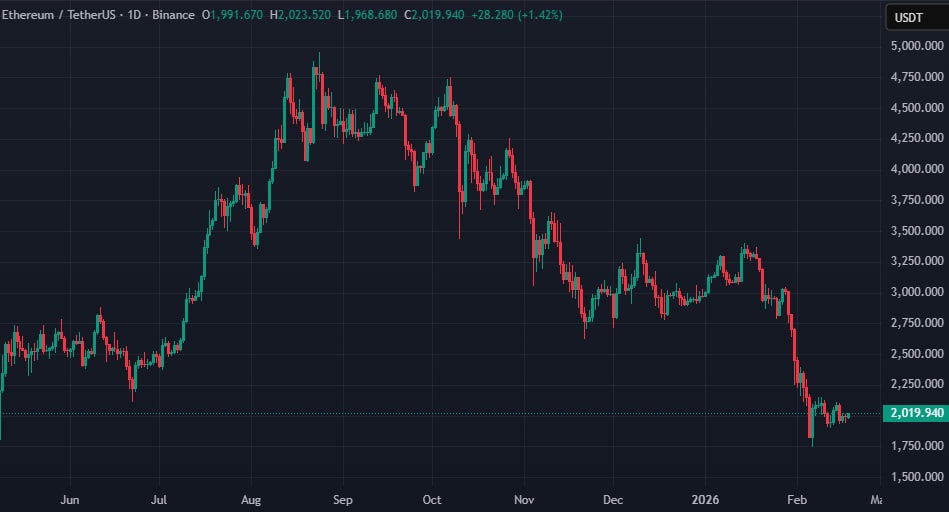Click the current price label 2,019.940
The image size is (949, 512).
pos(916,413)
